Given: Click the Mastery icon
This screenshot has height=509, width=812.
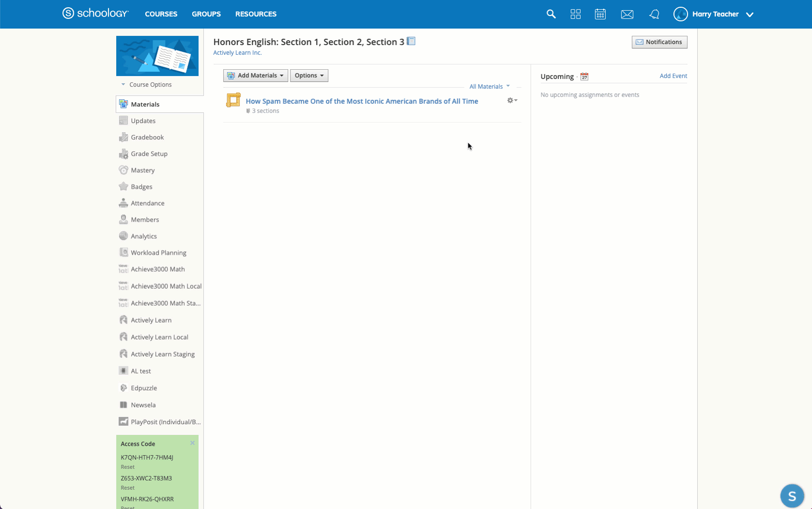Looking at the screenshot, I should coord(123,170).
